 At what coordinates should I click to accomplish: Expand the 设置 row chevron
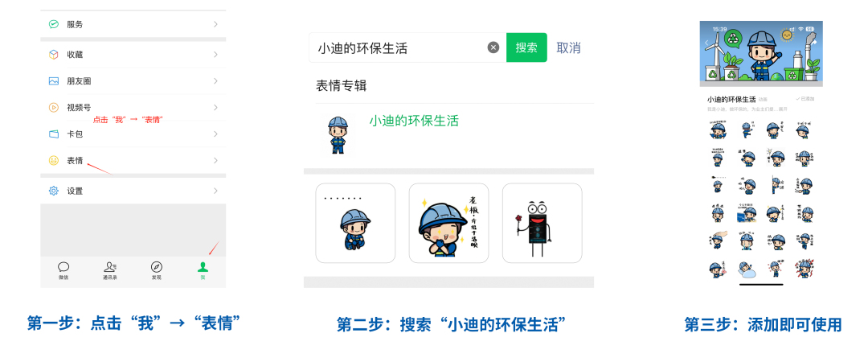click(215, 191)
